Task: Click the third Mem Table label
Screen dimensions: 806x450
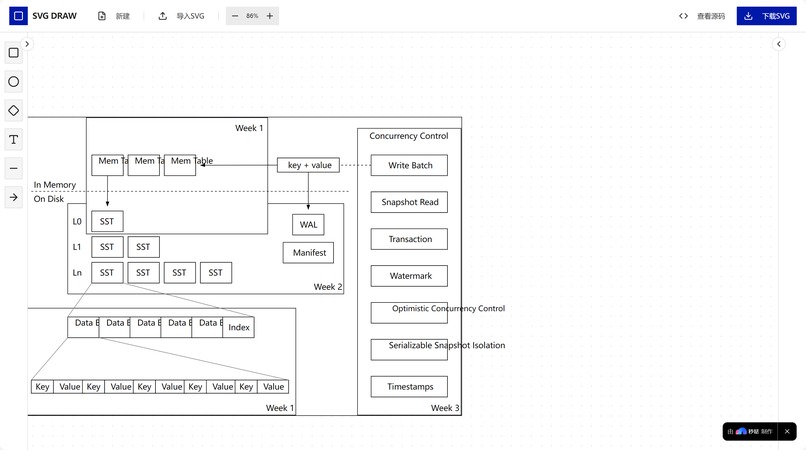Action: pyautogui.click(x=192, y=161)
